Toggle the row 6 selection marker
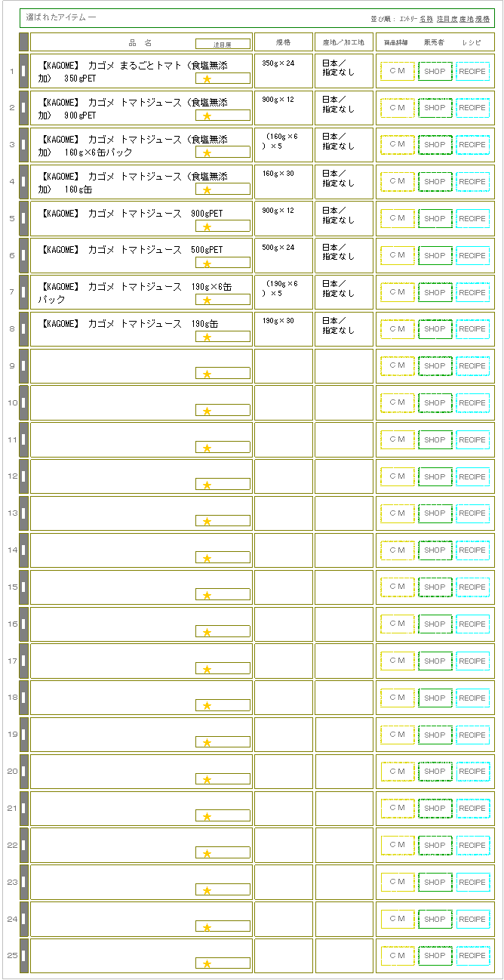This screenshot has width=504, height=980. (23, 255)
